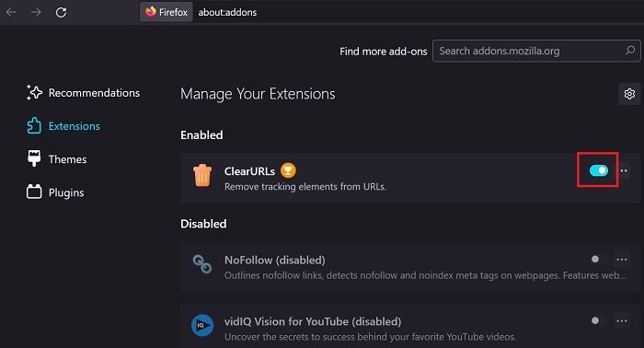The height and width of the screenshot is (348, 644).
Task: Open the Plugins section
Action: (55, 192)
